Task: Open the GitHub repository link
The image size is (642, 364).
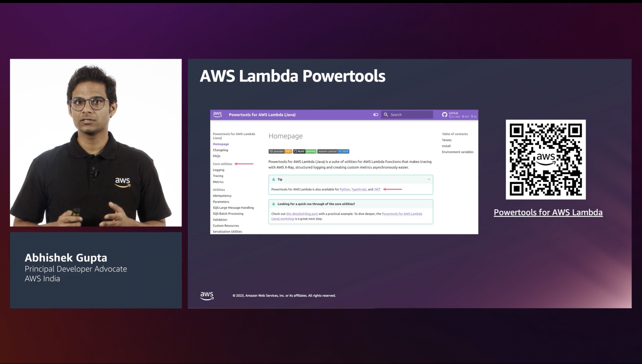Action: pyautogui.click(x=459, y=114)
